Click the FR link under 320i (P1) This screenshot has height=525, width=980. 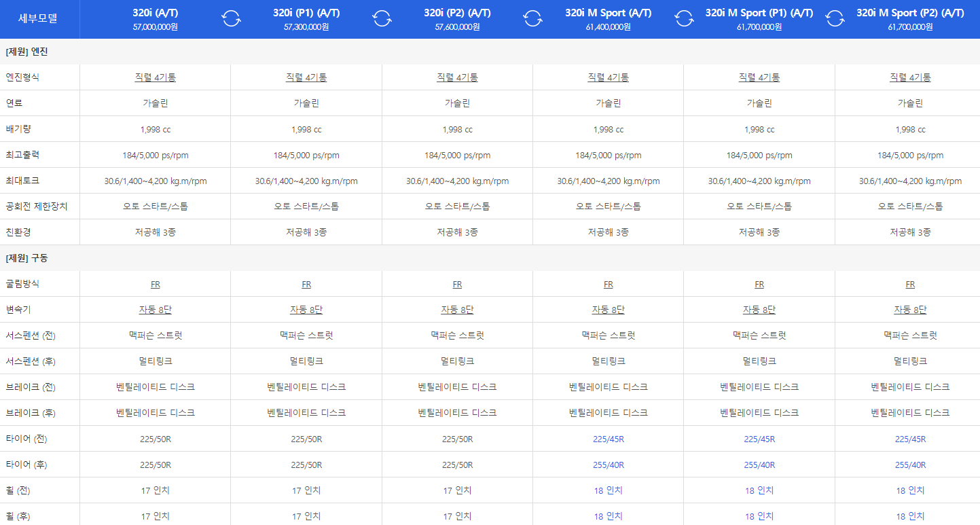click(x=306, y=285)
